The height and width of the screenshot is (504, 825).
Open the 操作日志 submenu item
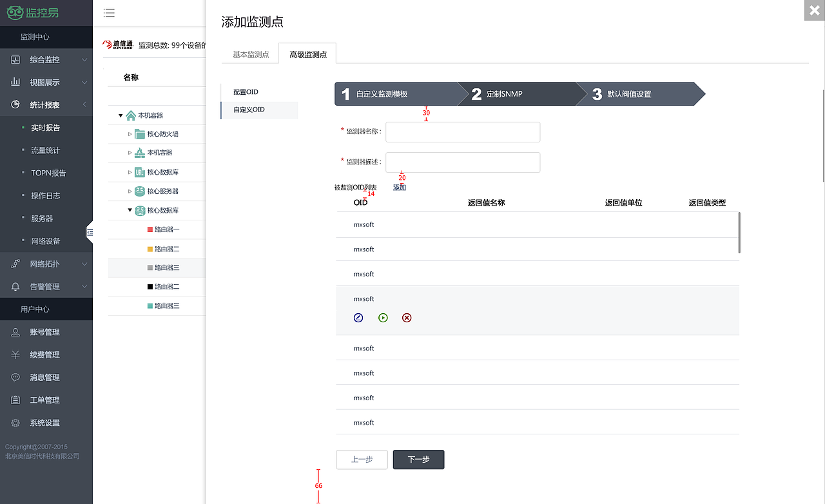(46, 195)
